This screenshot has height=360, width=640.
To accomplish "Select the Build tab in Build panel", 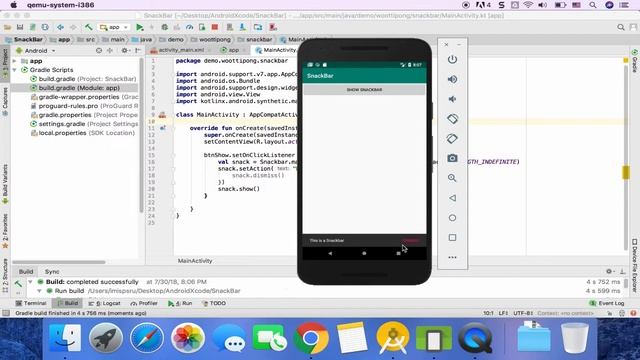I will 26,271.
